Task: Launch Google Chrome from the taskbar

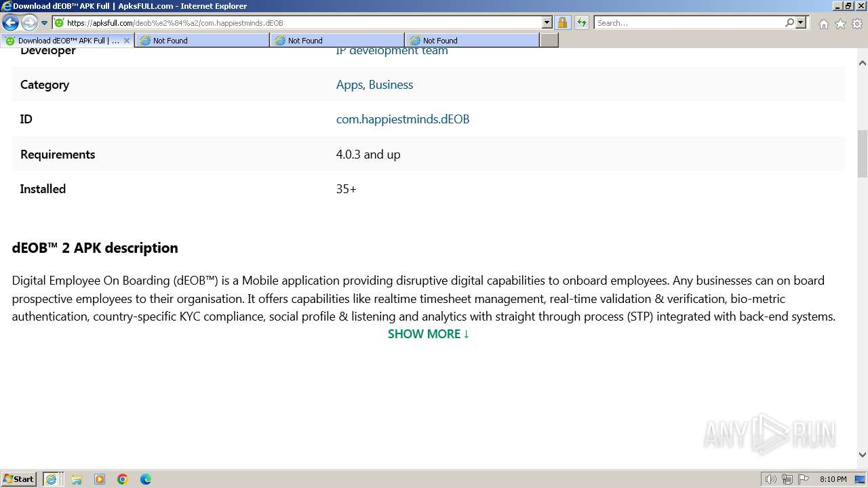Action: click(x=123, y=479)
